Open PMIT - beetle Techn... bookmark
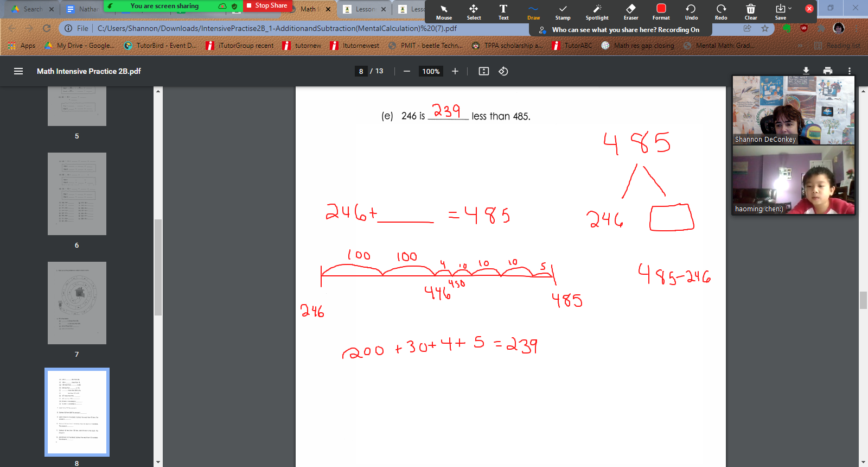Image resolution: width=868 pixels, height=467 pixels. tap(426, 46)
